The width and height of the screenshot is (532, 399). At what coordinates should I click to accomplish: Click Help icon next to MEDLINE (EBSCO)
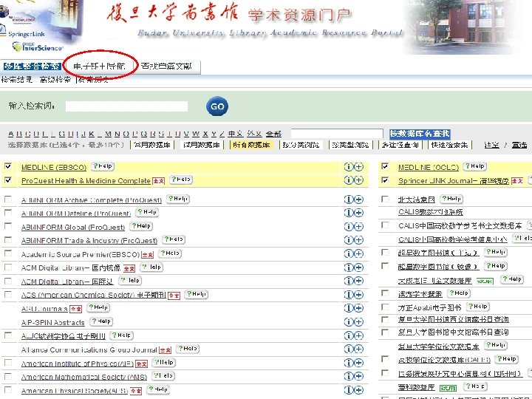103,166
